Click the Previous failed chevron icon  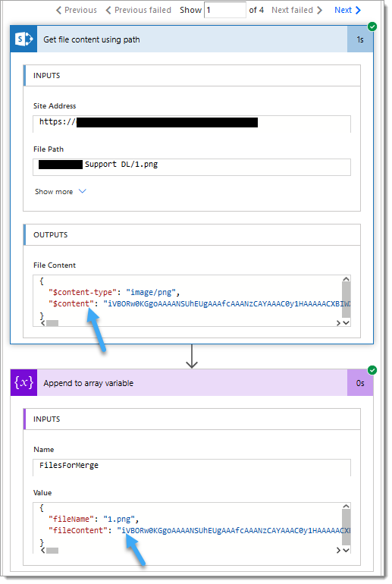[x=108, y=10]
